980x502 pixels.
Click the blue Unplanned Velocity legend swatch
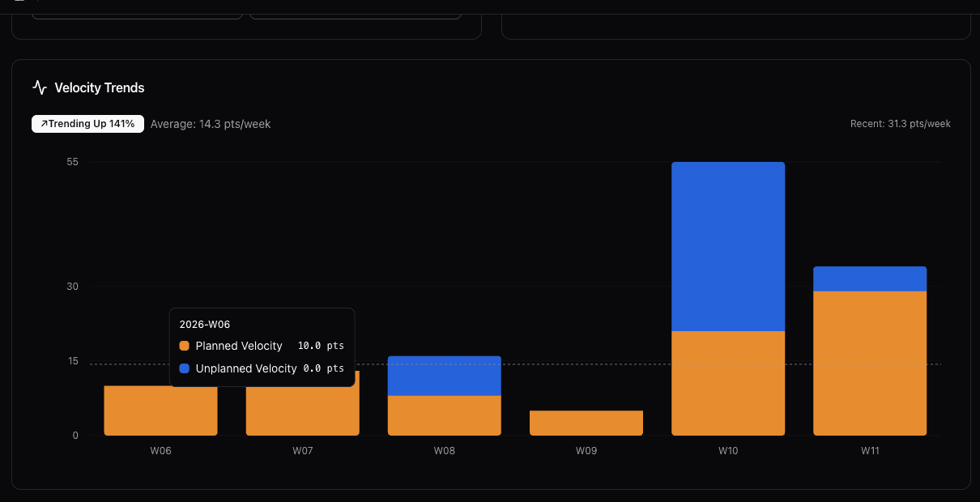(x=185, y=368)
